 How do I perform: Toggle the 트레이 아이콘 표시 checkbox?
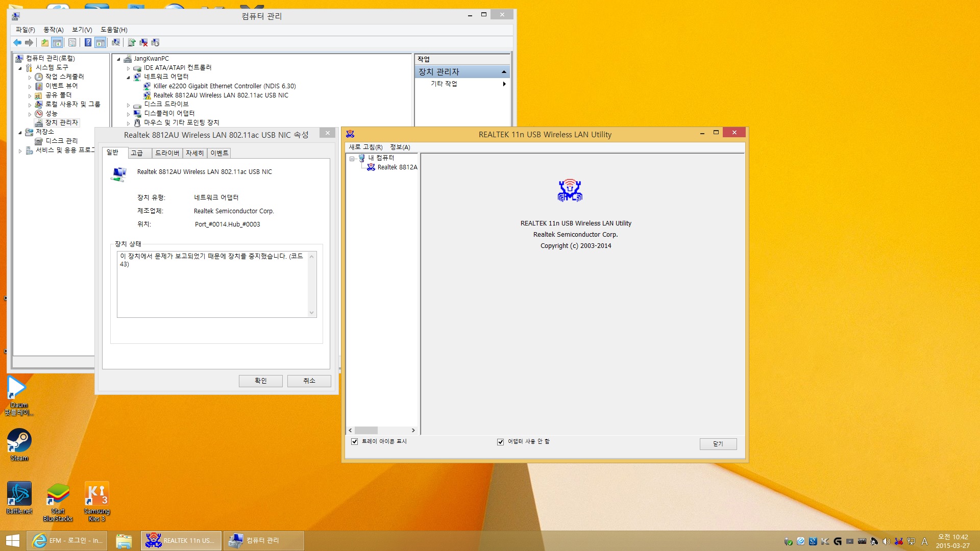(355, 441)
